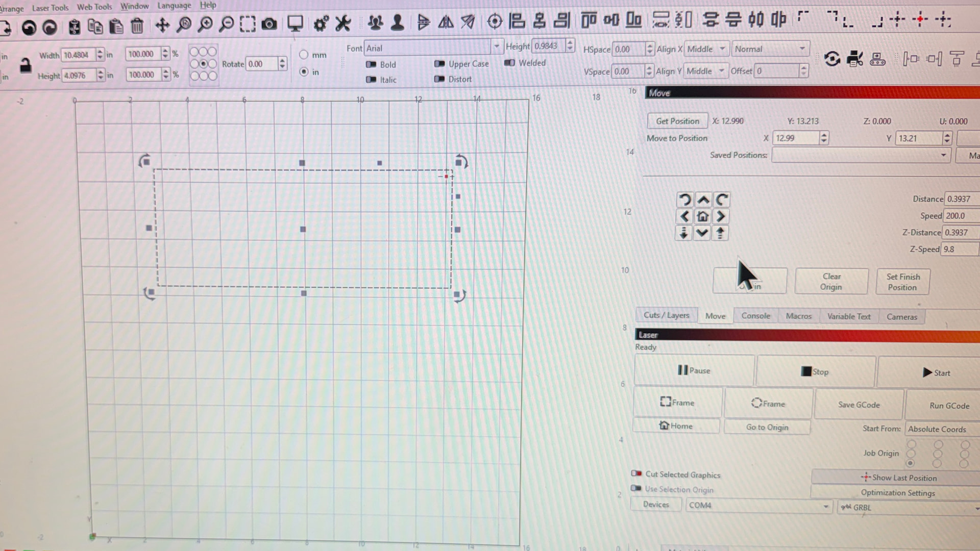Click the Width value stepper arrows
Image resolution: width=980 pixels, height=551 pixels.
tap(100, 55)
